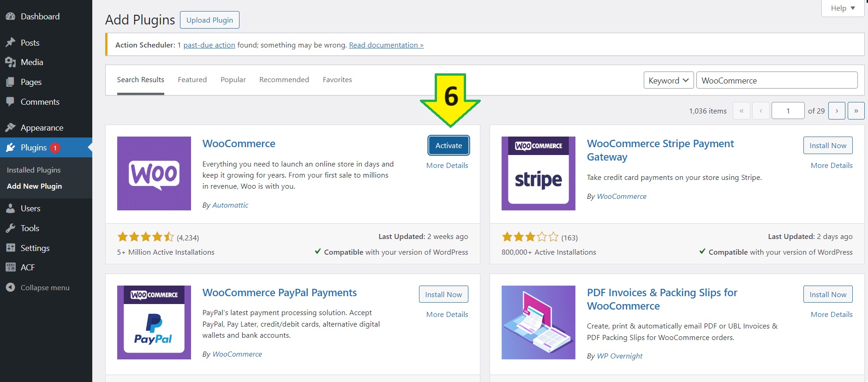
Task: Click the Media library icon
Action: coord(10,62)
